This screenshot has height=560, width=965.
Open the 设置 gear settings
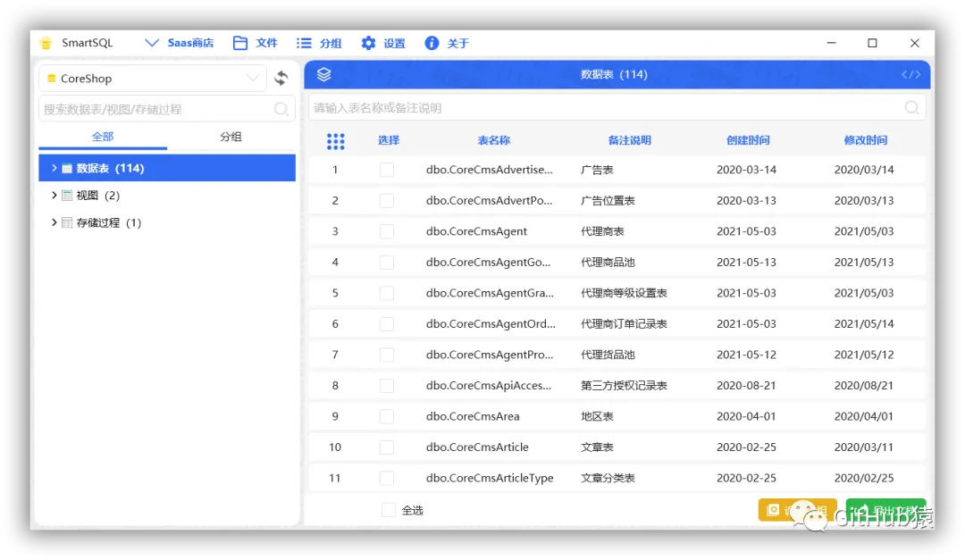[x=382, y=43]
